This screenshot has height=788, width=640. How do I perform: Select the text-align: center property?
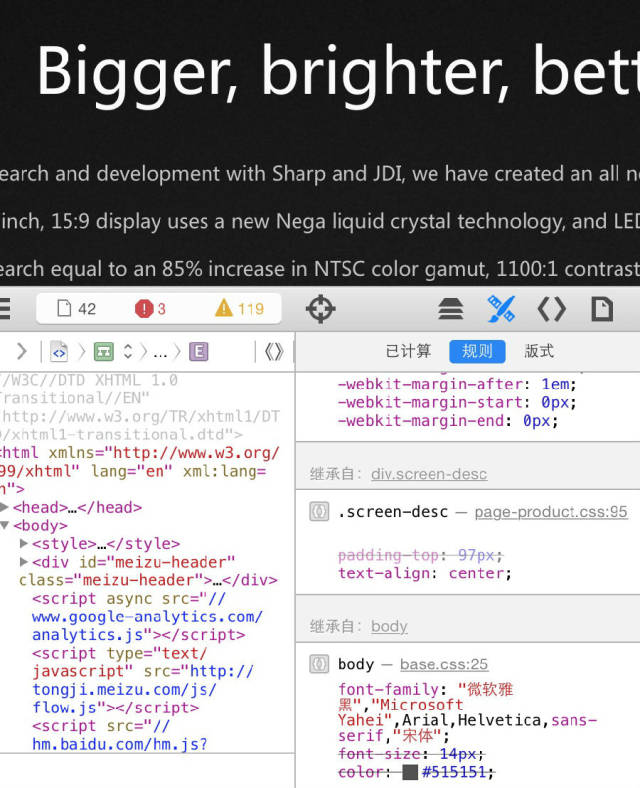tap(424, 573)
